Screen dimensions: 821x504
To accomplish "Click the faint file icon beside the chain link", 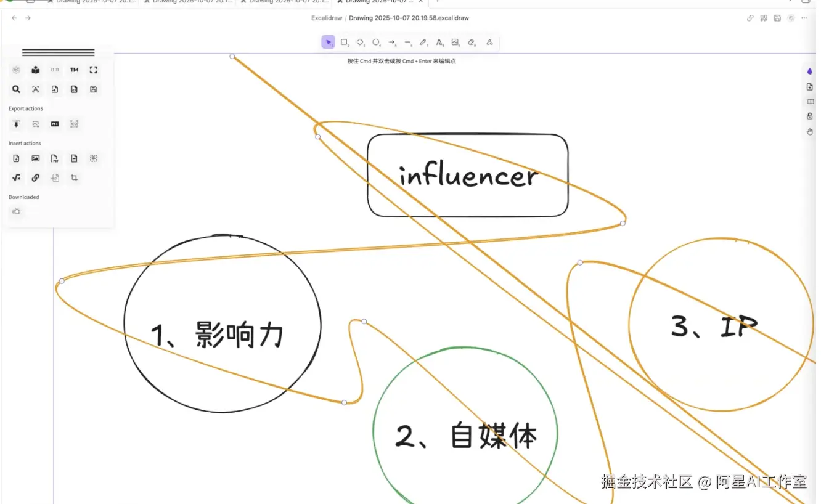I will coord(55,178).
